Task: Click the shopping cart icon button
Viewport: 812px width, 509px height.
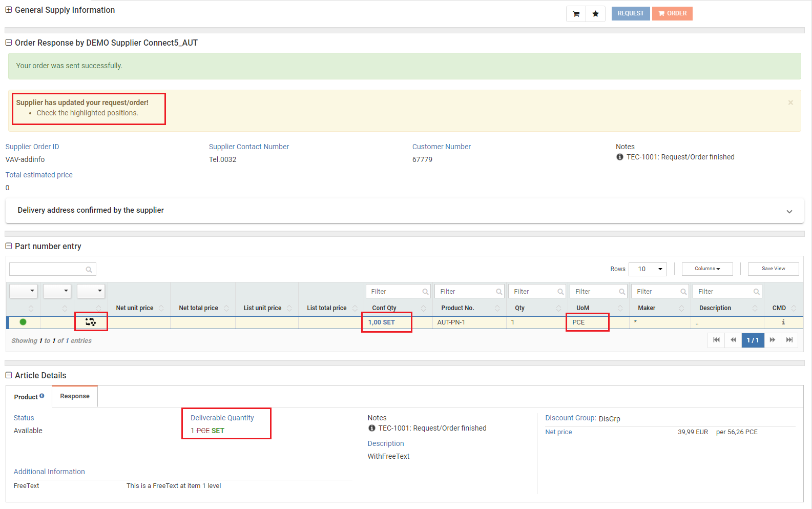Action: (576, 14)
